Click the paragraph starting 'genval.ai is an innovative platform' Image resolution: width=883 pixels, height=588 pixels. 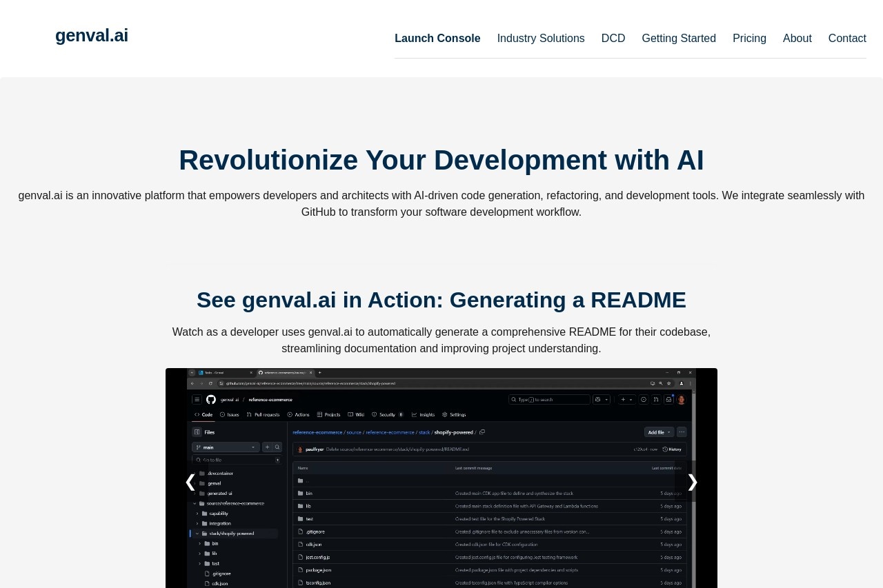441,204
